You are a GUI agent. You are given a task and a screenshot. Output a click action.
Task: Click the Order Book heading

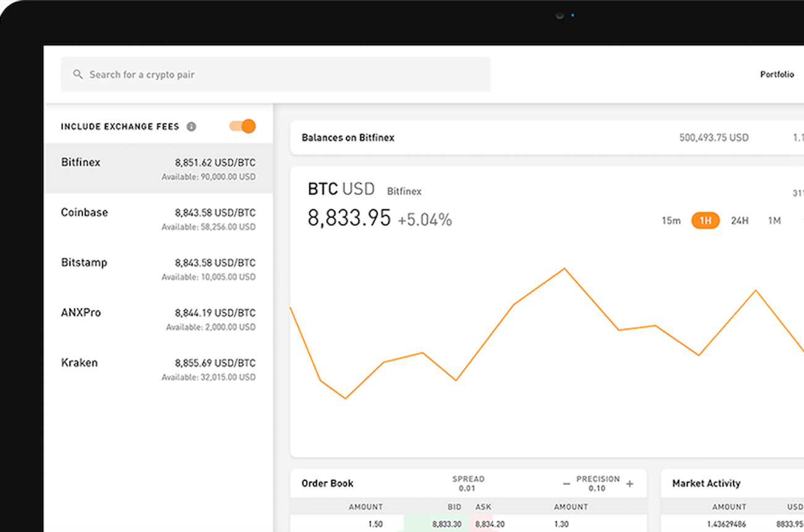coord(327,483)
